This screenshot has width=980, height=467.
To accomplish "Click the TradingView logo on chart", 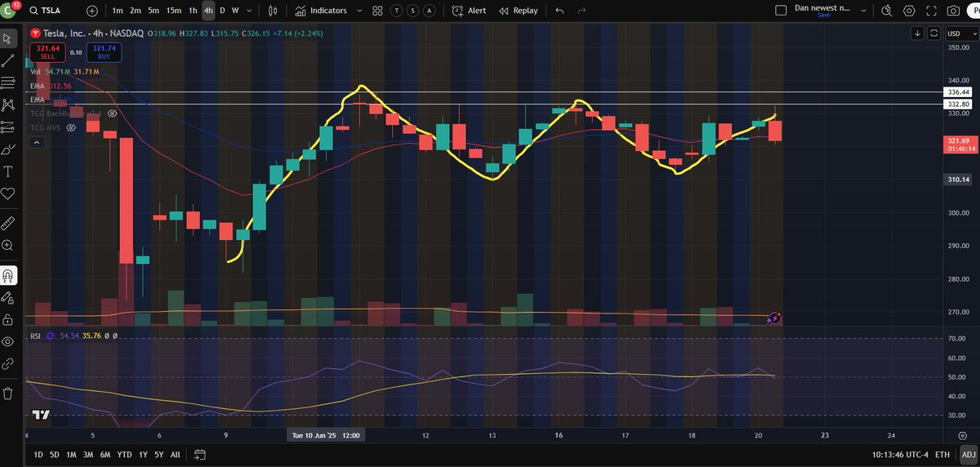I will click(41, 415).
